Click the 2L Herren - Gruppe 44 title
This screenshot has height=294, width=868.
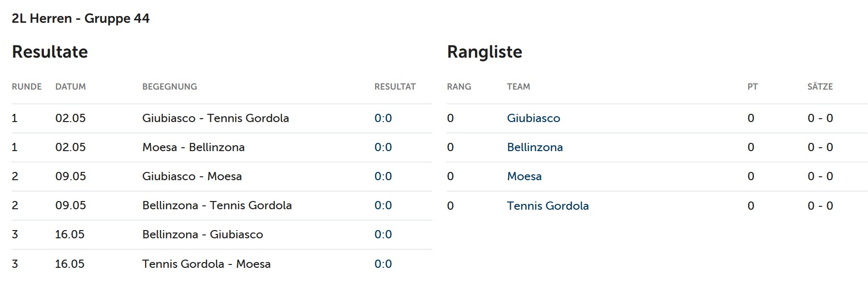(80, 18)
